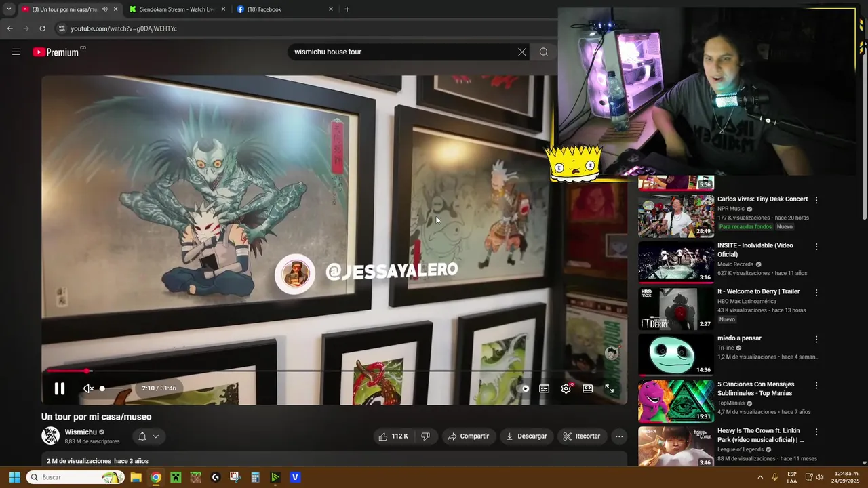Open the 5 Canciones Con Mensajes Subliminales thumbnail

click(676, 401)
